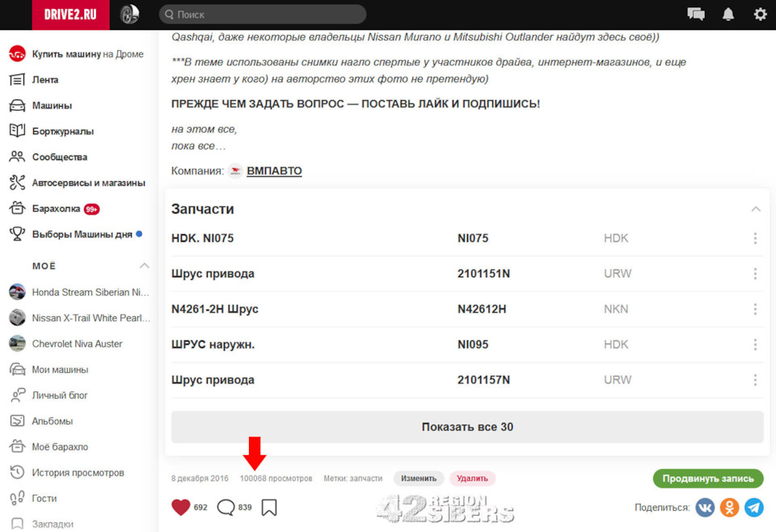Click the Поиск search field
Viewport: 776px width, 532px height.
pyautogui.click(x=262, y=15)
